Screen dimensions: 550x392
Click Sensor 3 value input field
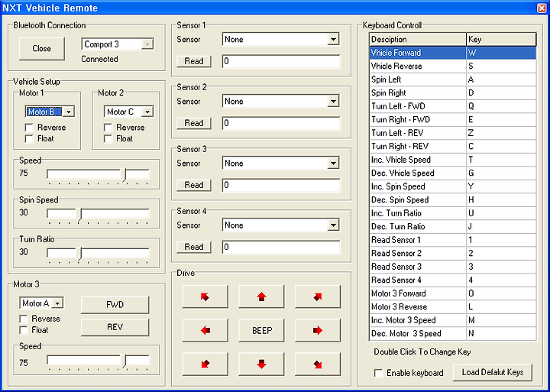(281, 185)
